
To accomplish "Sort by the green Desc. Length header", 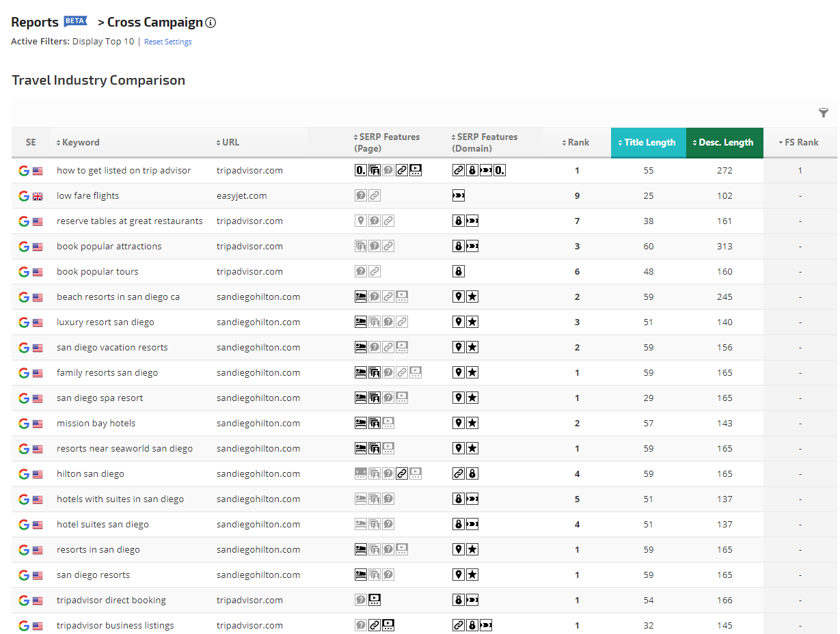I will click(725, 143).
